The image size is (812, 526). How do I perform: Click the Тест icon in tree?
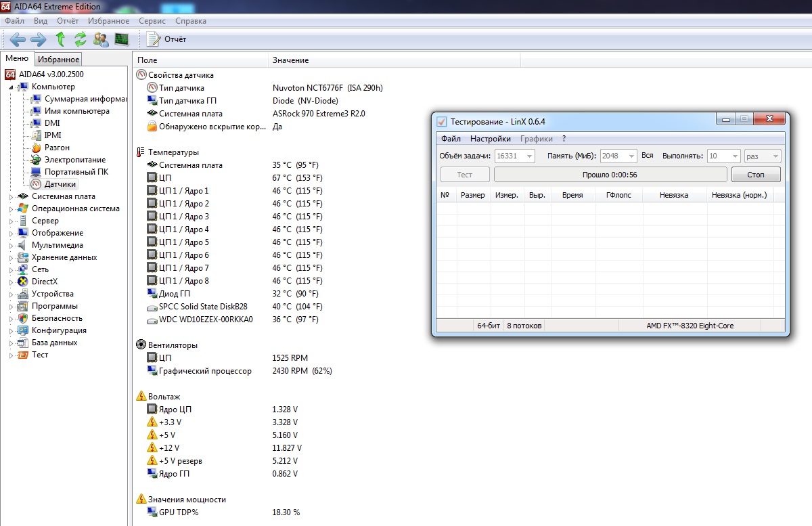tap(23, 355)
